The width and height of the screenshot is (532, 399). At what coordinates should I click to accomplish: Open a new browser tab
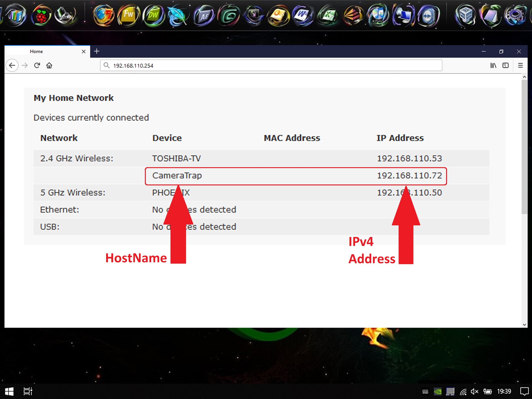coord(97,51)
